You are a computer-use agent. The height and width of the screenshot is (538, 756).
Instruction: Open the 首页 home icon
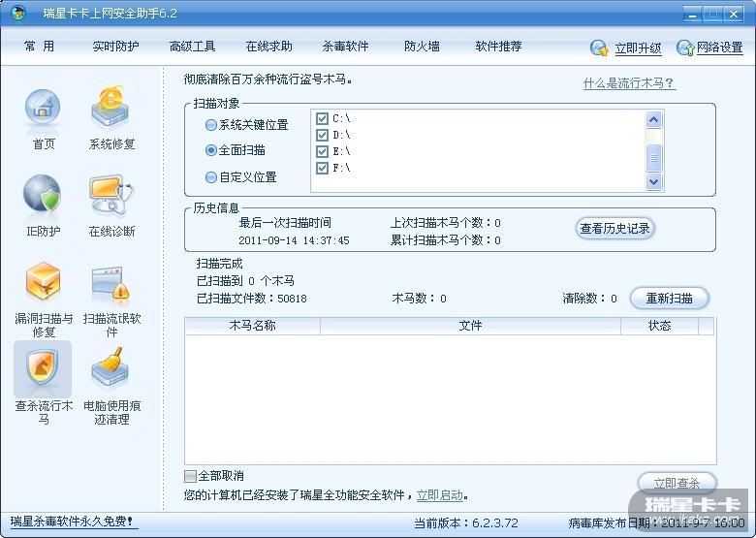[x=43, y=108]
